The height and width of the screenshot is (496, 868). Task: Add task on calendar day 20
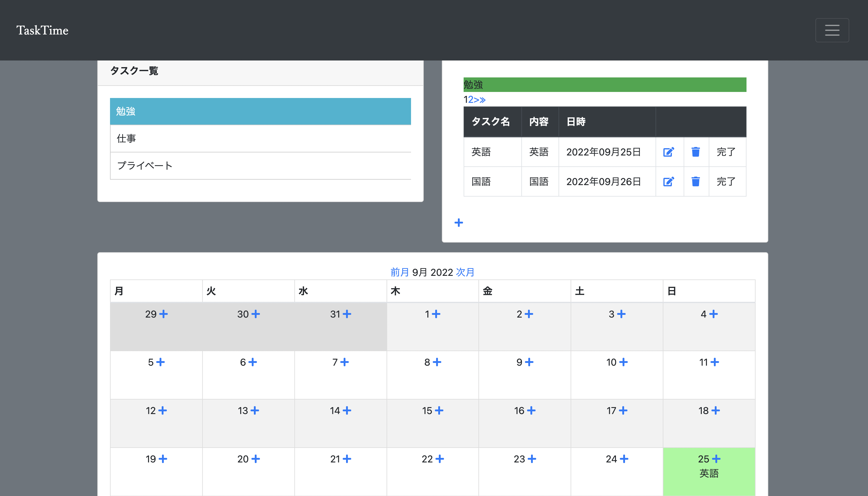[x=256, y=458]
